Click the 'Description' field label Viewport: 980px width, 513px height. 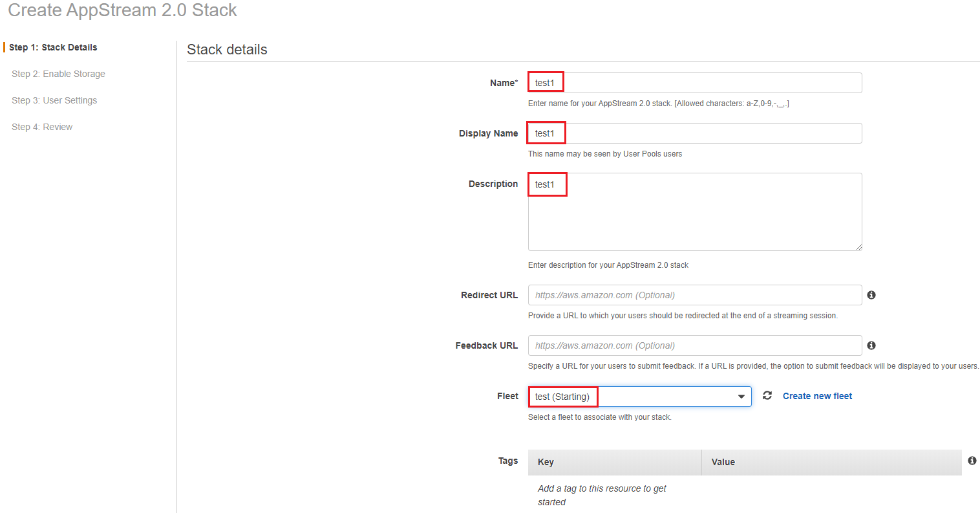pyautogui.click(x=493, y=184)
